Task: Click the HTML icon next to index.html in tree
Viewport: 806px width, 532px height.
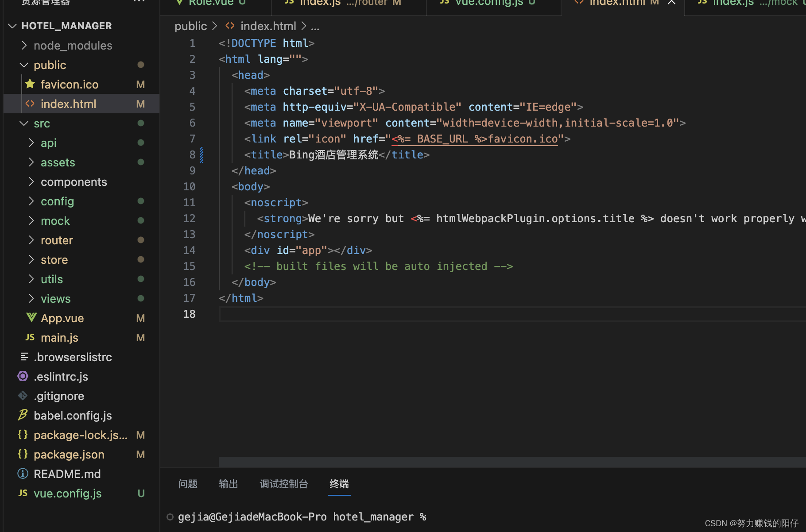Action: [x=30, y=104]
